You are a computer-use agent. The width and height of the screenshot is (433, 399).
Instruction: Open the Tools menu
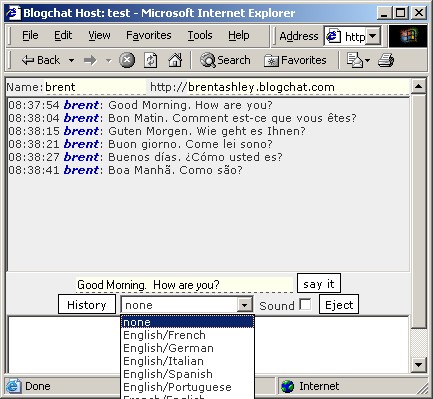pyautogui.click(x=200, y=35)
